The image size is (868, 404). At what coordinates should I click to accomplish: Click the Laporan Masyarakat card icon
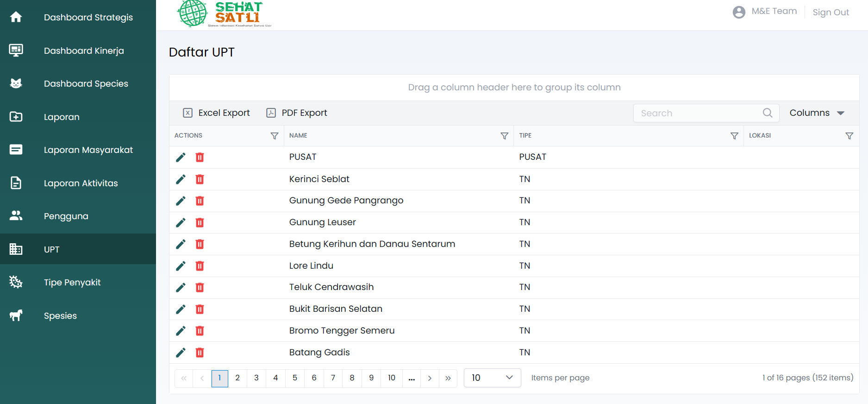16,150
